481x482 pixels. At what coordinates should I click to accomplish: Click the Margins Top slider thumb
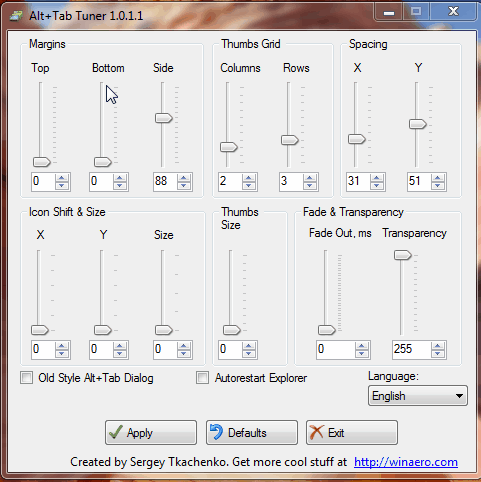(x=42, y=162)
